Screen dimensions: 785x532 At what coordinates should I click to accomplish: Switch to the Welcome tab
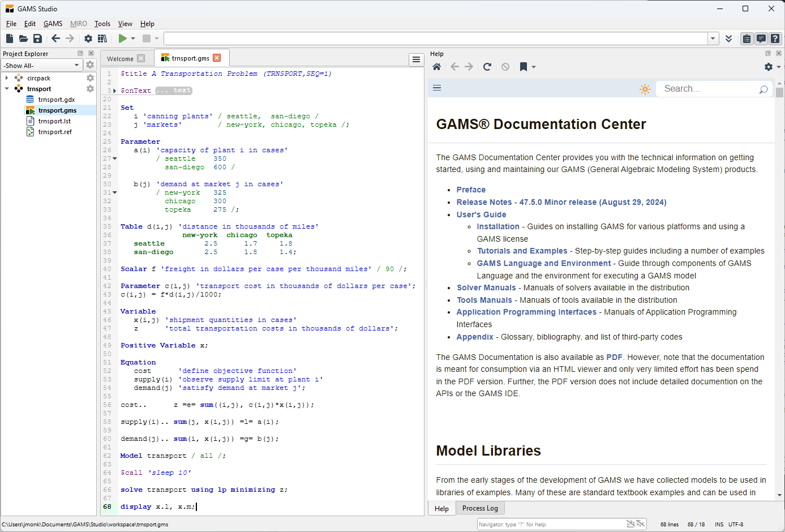(120, 58)
